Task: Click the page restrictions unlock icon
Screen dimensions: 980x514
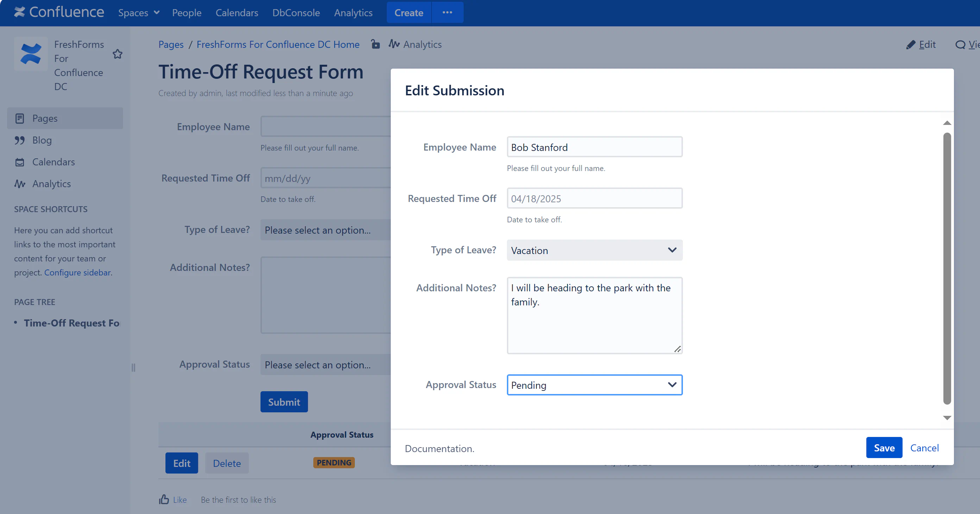Action: (375, 44)
